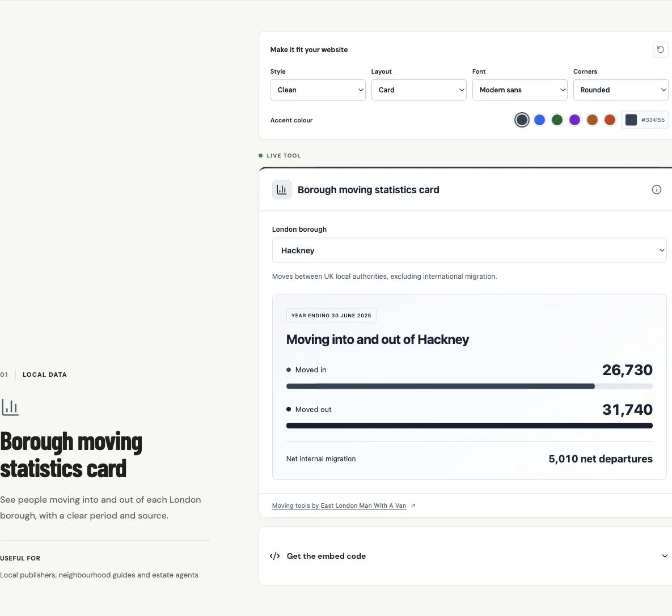
Task: Click the embed code brackets icon
Action: point(274,556)
